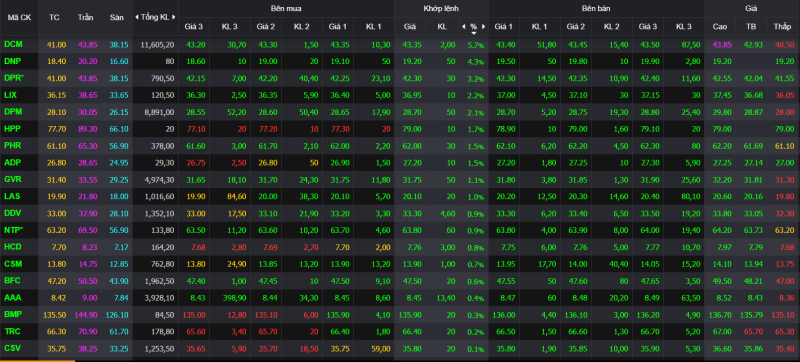Viewport: 800px width, 362px height.
Task: Click right arrow beside Tổng KL header
Action: click(174, 17)
